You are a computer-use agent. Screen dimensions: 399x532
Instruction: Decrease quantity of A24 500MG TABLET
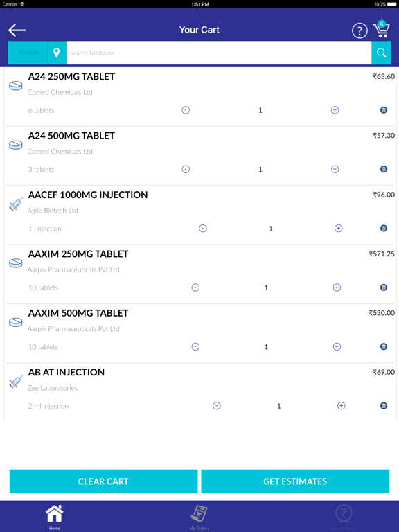point(186,169)
